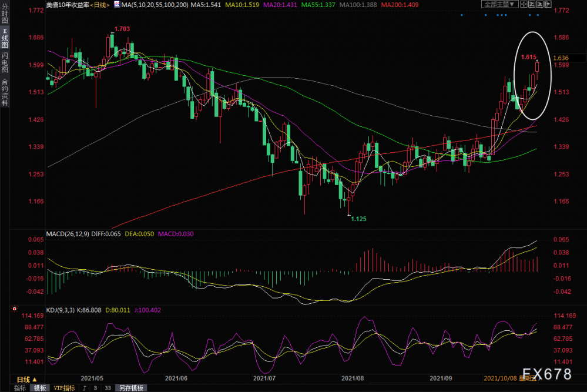This screenshot has height=392, width=587.
Task: Click the K:86.808 value
Action: (x=89, y=310)
